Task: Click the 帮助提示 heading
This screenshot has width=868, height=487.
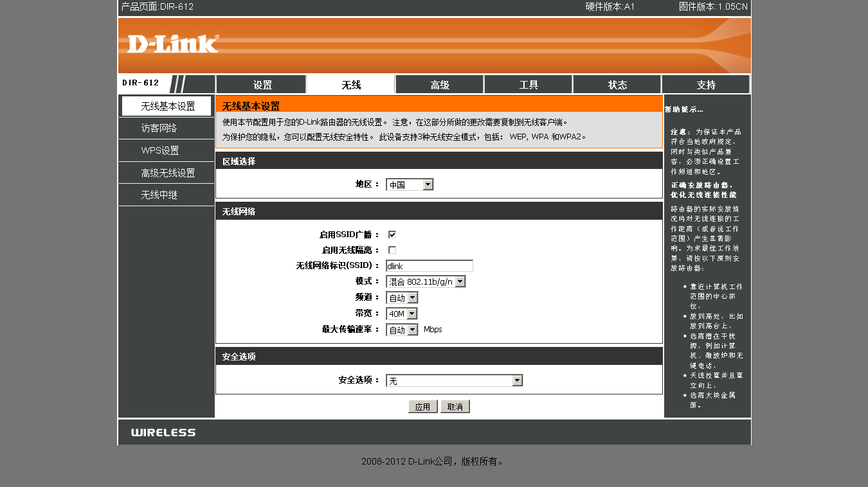Action: click(x=684, y=109)
